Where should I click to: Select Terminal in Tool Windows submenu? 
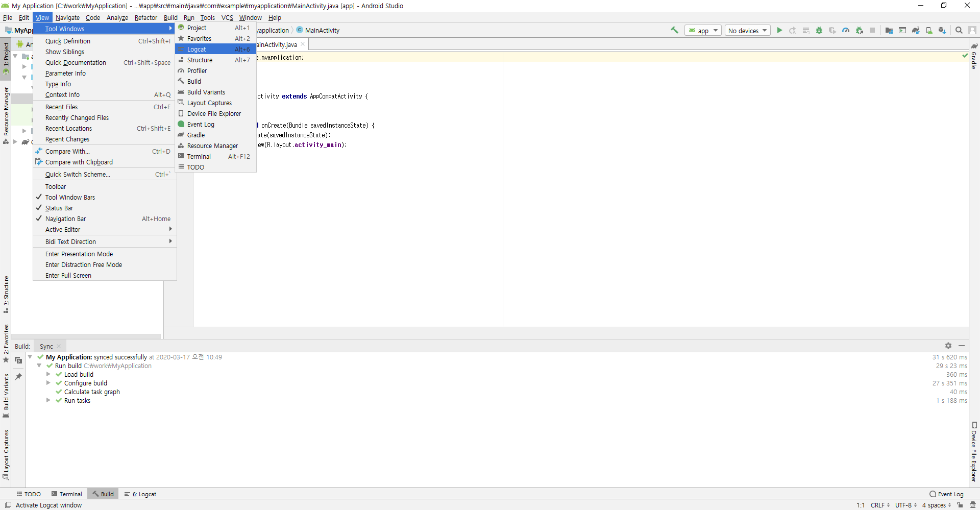[215, 157]
